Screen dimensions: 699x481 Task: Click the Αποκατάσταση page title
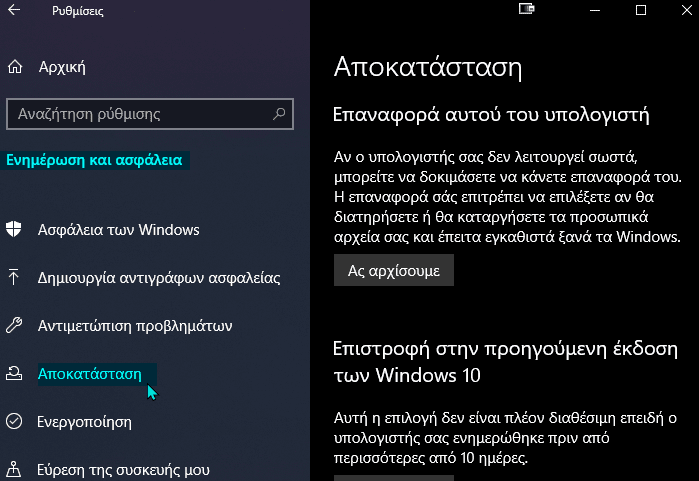428,67
